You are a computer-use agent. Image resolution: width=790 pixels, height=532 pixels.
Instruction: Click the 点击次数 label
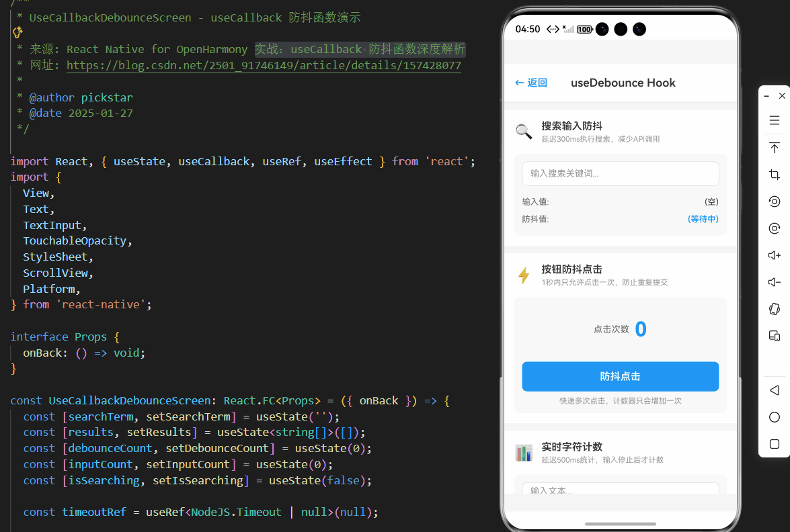tap(611, 329)
